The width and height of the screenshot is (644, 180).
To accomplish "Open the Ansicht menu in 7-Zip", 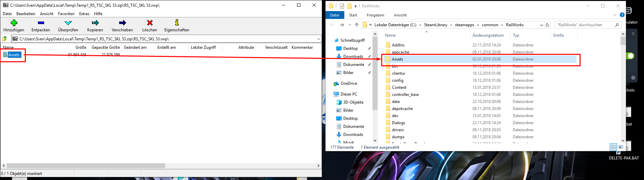I will (47, 14).
